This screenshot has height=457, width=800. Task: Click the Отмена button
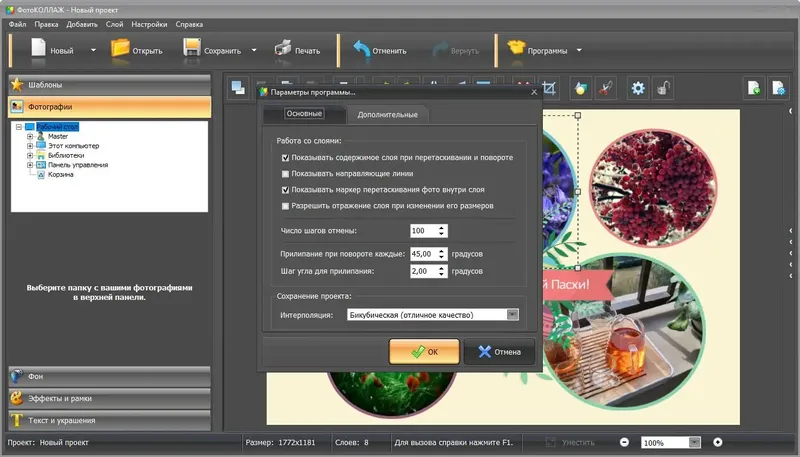coord(499,351)
